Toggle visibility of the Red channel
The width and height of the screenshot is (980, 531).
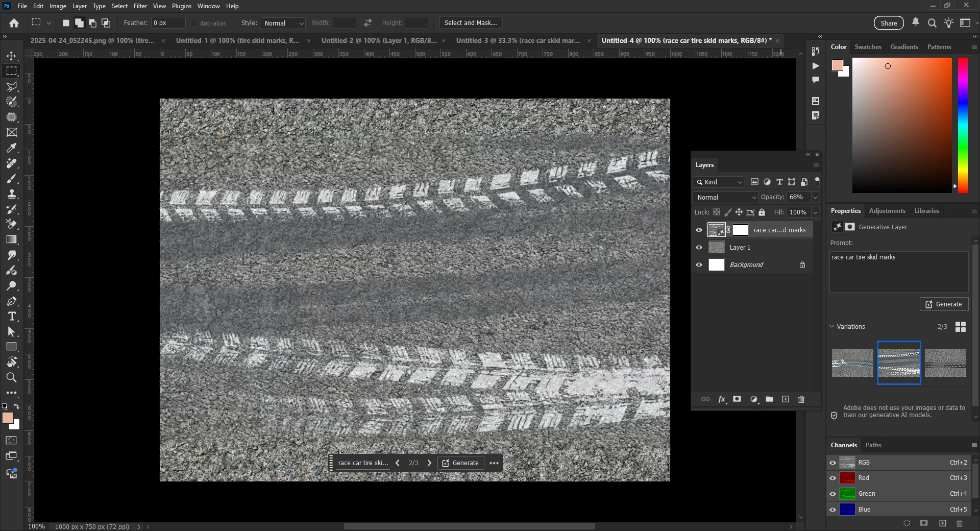[x=832, y=478]
